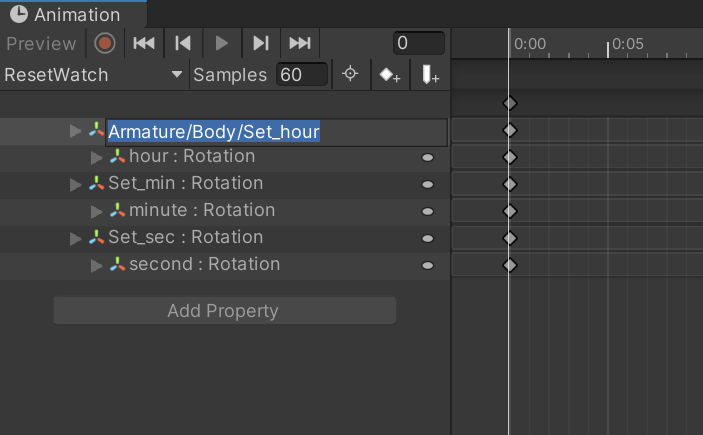Open the minute : Rotation property options oval
703x435 pixels.
click(x=428, y=211)
